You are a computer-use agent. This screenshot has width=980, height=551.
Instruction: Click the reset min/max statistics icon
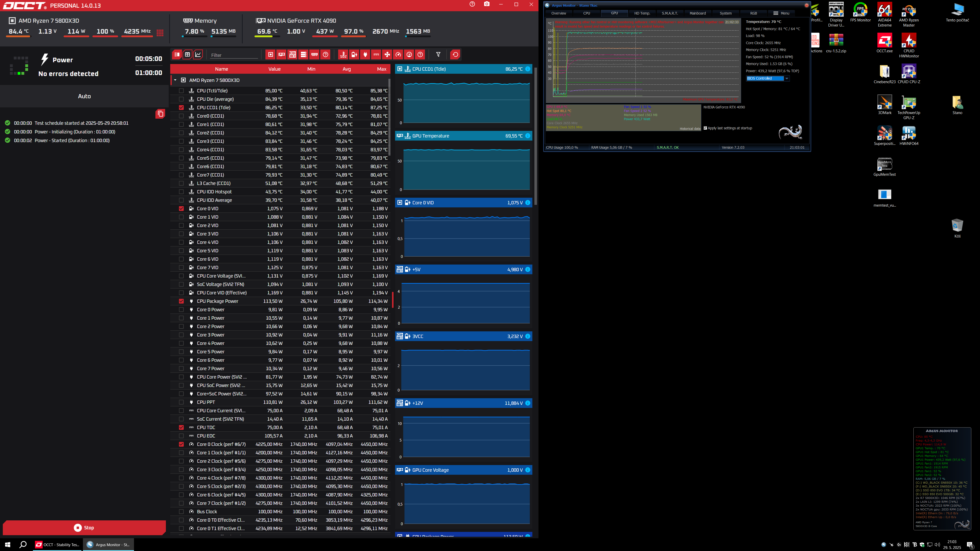[455, 55]
